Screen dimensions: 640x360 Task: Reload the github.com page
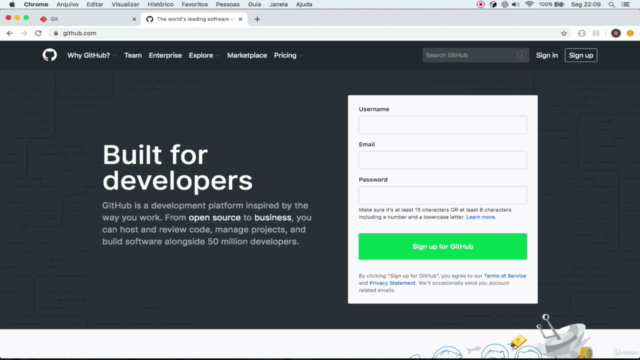pos(38,33)
